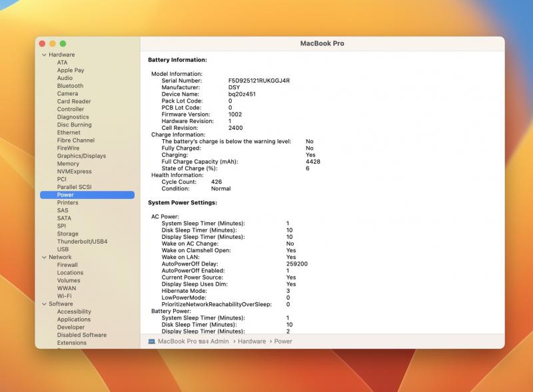The image size is (533, 392).
Task: Click Power in the bottom path bar
Action: (x=283, y=341)
